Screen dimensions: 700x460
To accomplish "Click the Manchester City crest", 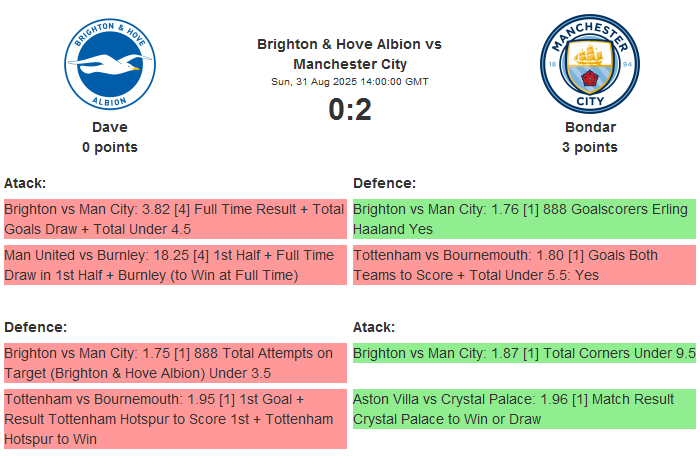I will [x=589, y=64].
